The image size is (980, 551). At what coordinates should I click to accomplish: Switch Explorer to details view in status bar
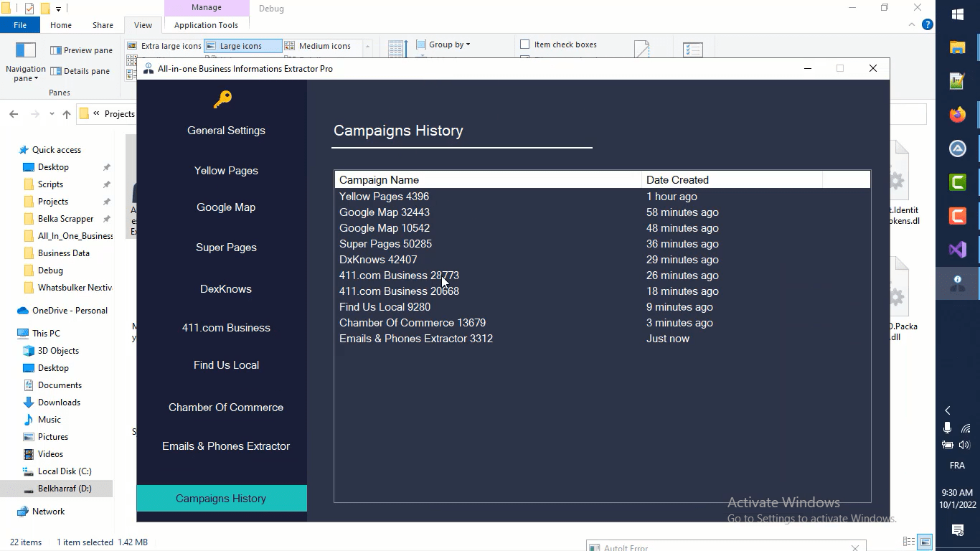909,542
